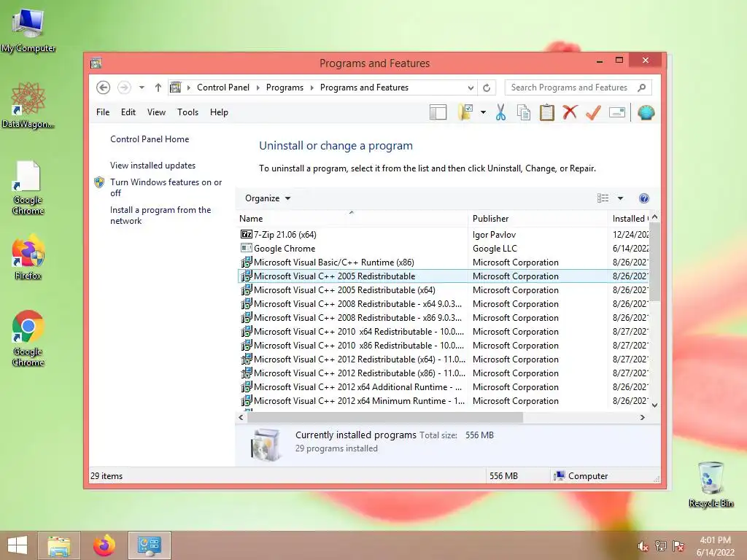Click the orange checkmark toolbar icon
747x560 pixels.
pos(593,112)
